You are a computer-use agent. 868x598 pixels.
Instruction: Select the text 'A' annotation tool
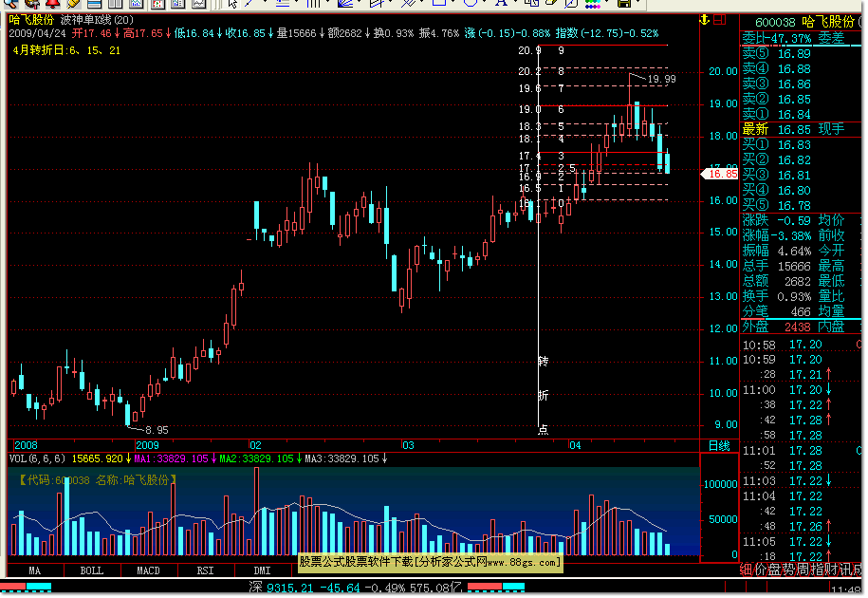pyautogui.click(x=501, y=4)
